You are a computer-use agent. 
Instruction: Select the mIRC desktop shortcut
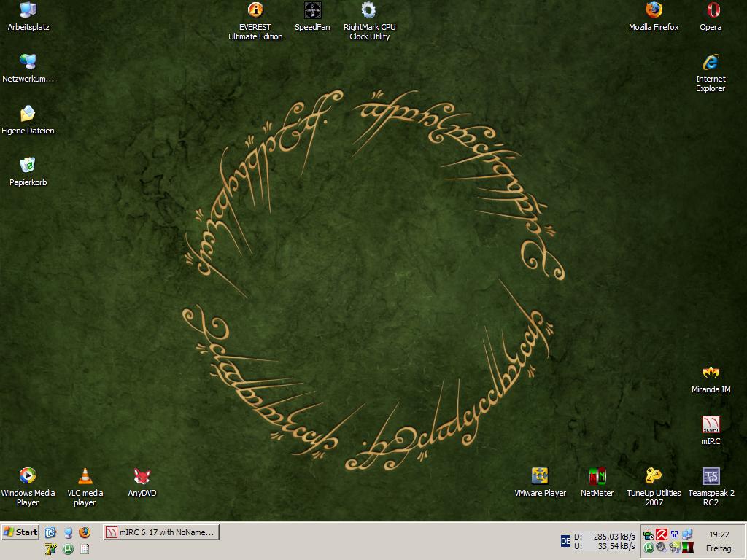point(711,430)
